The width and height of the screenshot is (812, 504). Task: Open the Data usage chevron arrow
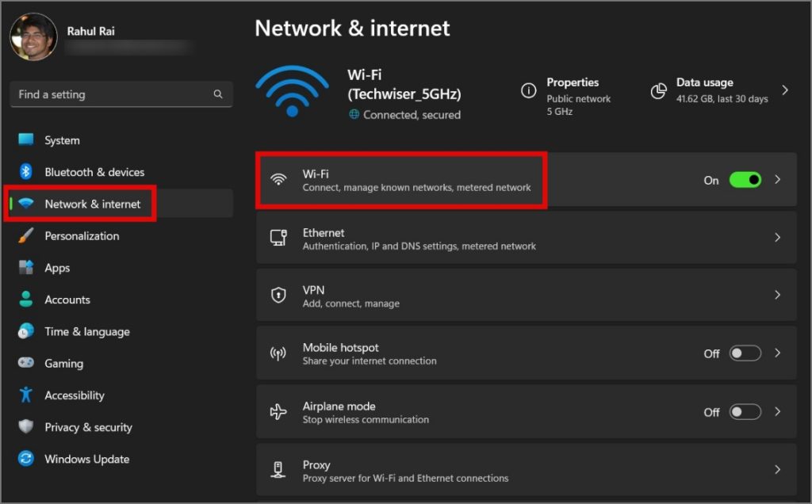pyautogui.click(x=785, y=90)
